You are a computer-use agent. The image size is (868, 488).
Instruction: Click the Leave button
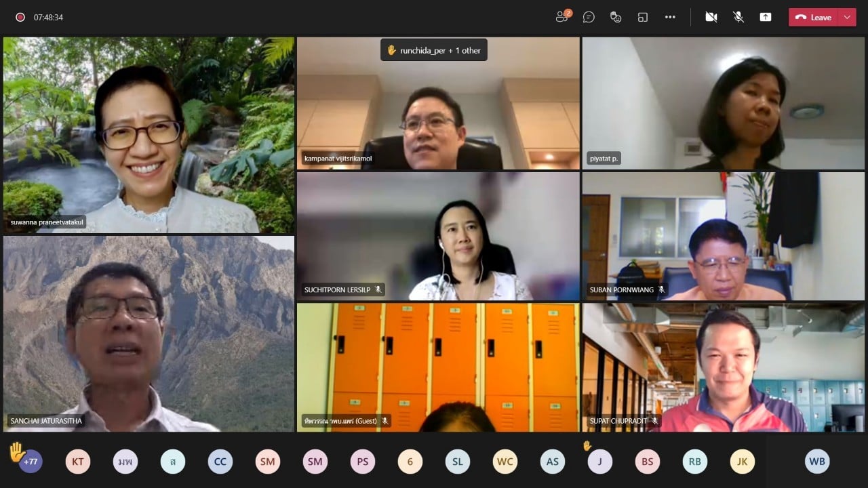[x=814, y=17]
